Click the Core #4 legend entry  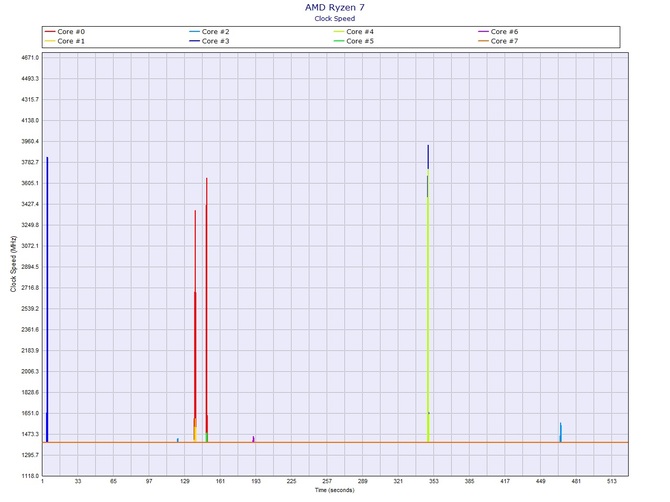(354, 32)
